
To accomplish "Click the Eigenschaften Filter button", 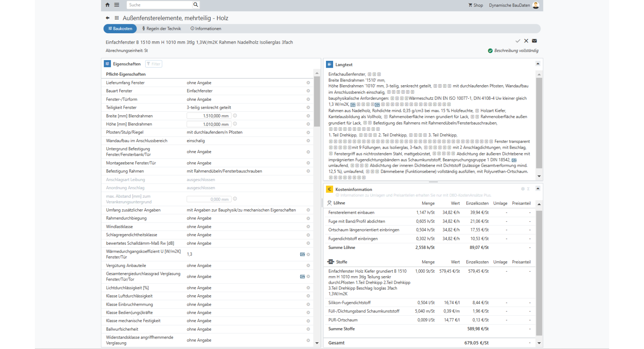I will [x=154, y=64].
